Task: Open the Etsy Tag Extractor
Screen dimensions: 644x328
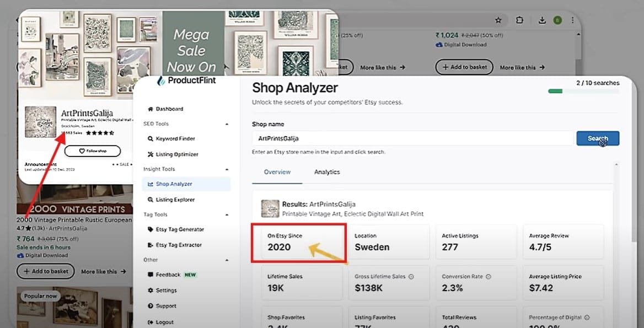Action: point(179,245)
